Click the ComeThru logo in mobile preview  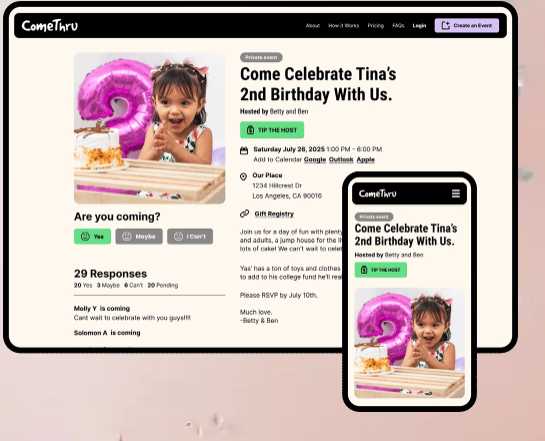[x=377, y=194]
